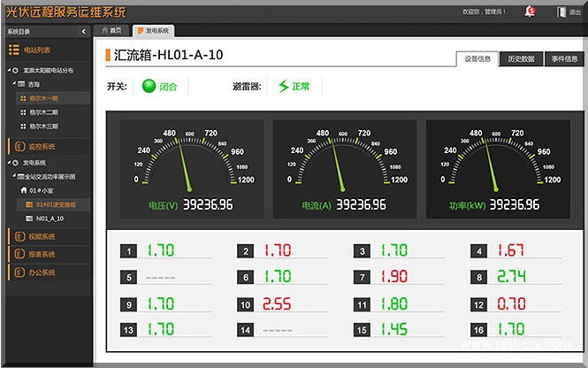Click the 电站列表 list icon in sidebar
The width and height of the screenshot is (588, 368).
click(12, 50)
